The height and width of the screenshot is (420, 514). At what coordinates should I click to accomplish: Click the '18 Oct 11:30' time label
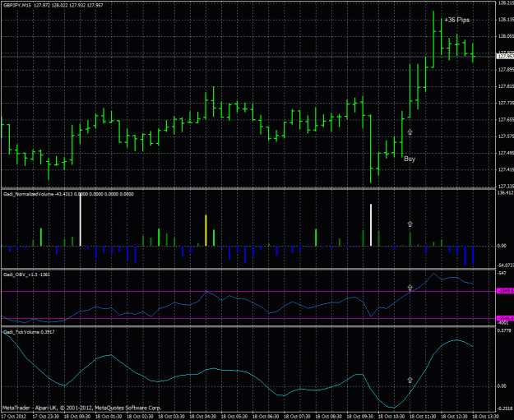click(424, 417)
